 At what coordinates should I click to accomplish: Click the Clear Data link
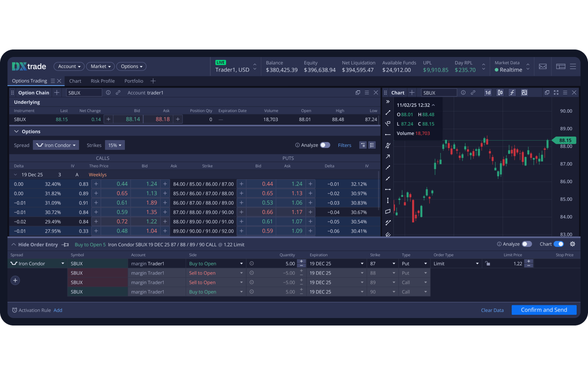click(x=492, y=310)
